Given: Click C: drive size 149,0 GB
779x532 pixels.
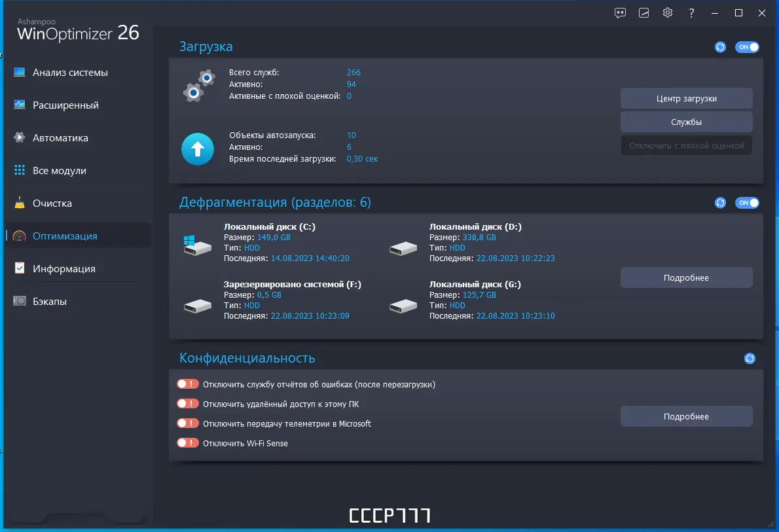Looking at the screenshot, I should (273, 238).
